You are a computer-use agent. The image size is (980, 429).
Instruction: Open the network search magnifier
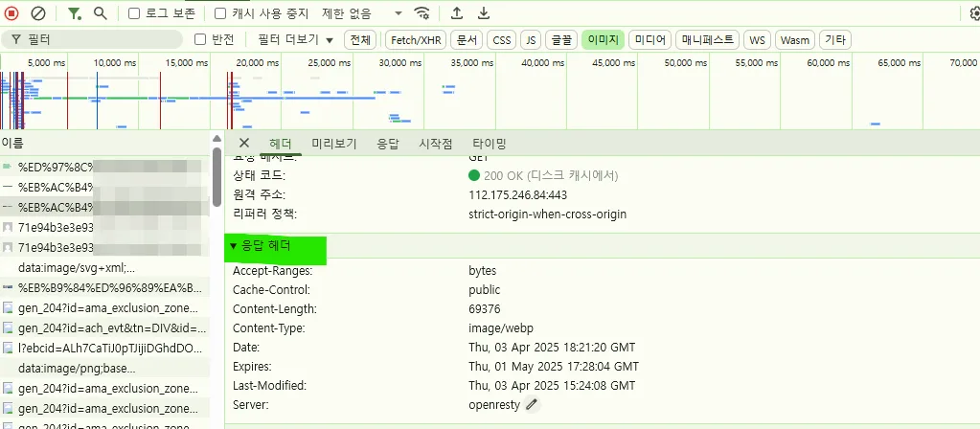100,13
